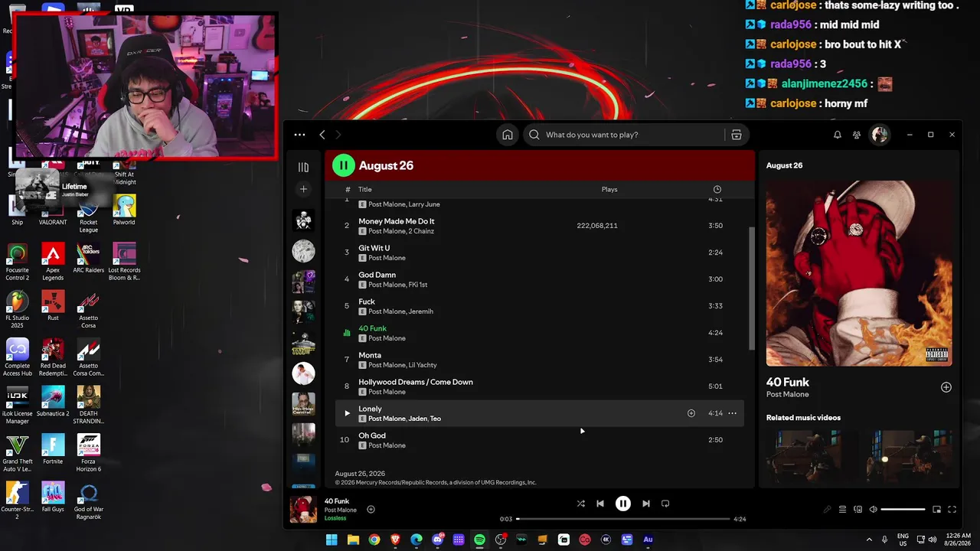Click the small album art in the player bar
This screenshot has width=980, height=551.
[x=303, y=510]
